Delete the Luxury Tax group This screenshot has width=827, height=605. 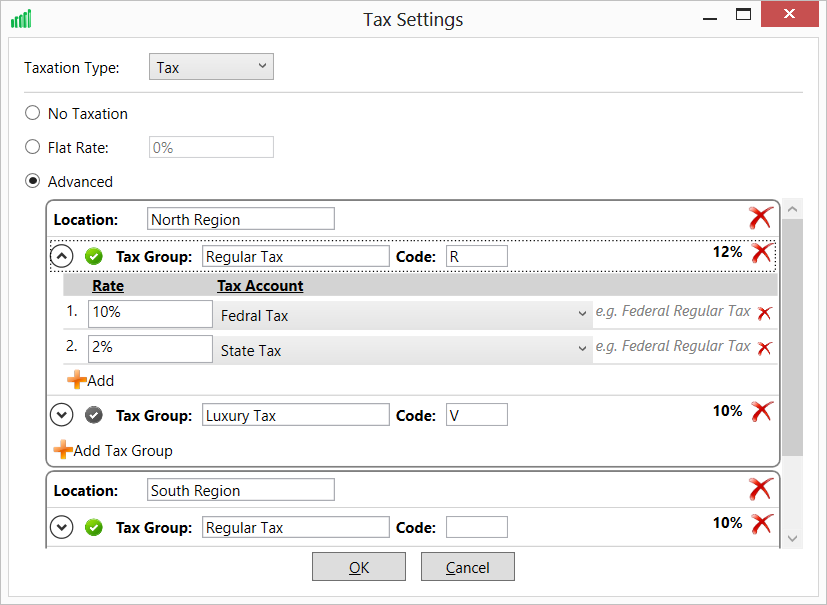click(761, 410)
